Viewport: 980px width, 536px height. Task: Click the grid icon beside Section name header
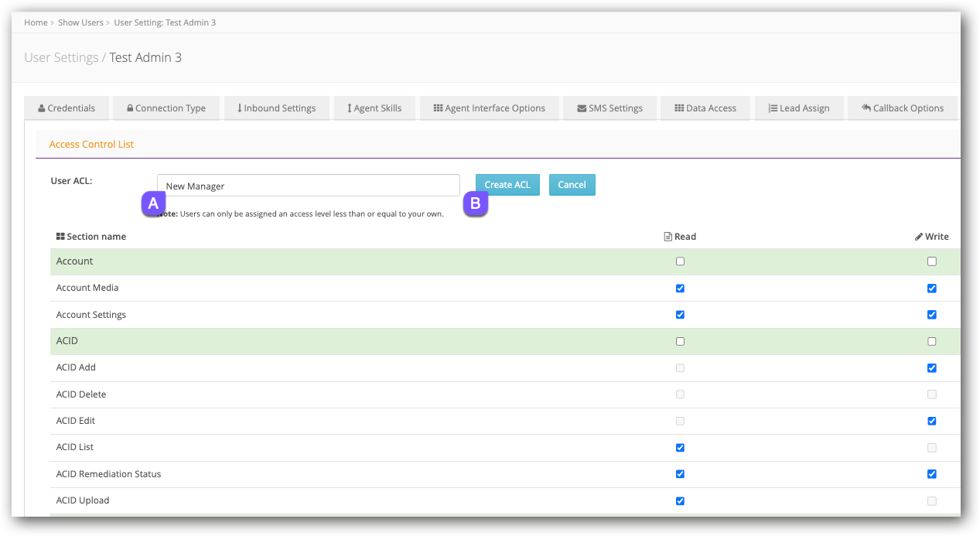[x=60, y=237]
